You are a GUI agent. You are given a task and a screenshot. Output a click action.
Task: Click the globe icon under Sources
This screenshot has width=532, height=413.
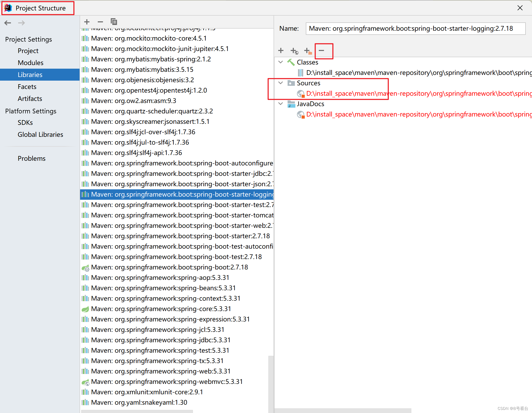point(301,94)
